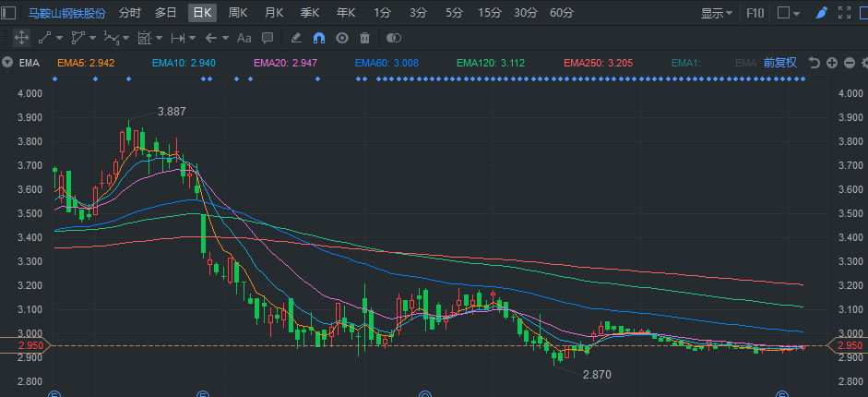Image resolution: width=868 pixels, height=397 pixels.
Task: Click the 3.887 high price label
Action: coord(172,112)
